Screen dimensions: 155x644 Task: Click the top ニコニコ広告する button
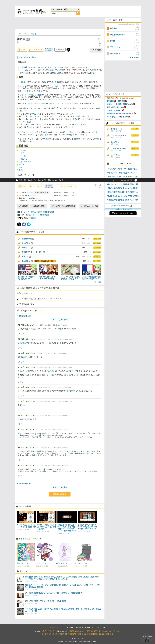[36, 49]
